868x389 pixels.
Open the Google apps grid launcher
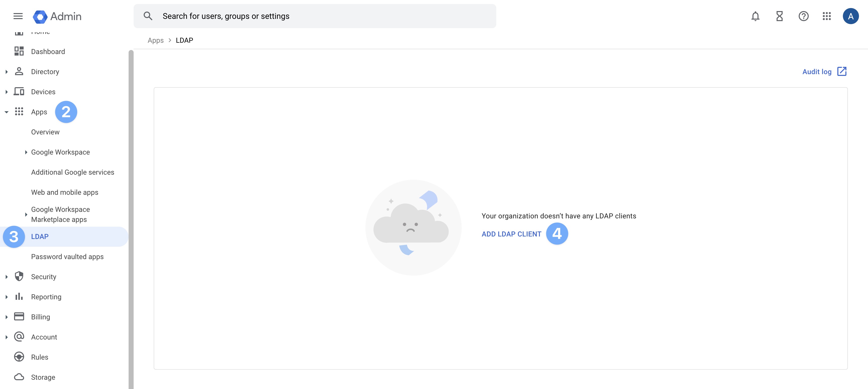[x=827, y=16]
